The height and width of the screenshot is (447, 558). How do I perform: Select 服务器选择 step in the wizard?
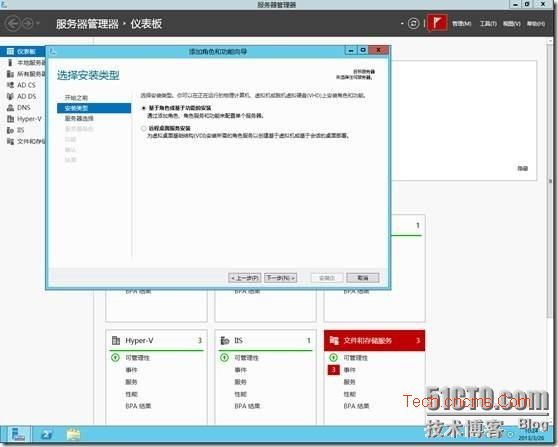point(79,119)
